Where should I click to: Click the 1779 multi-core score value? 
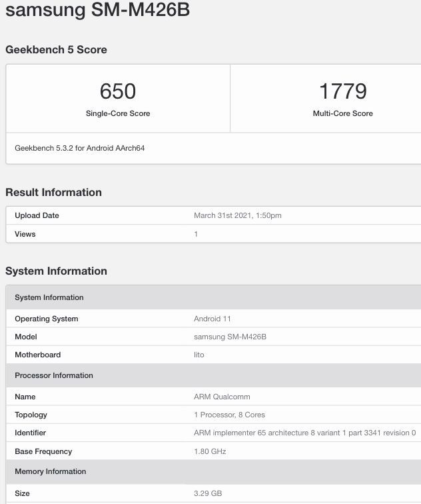[343, 91]
